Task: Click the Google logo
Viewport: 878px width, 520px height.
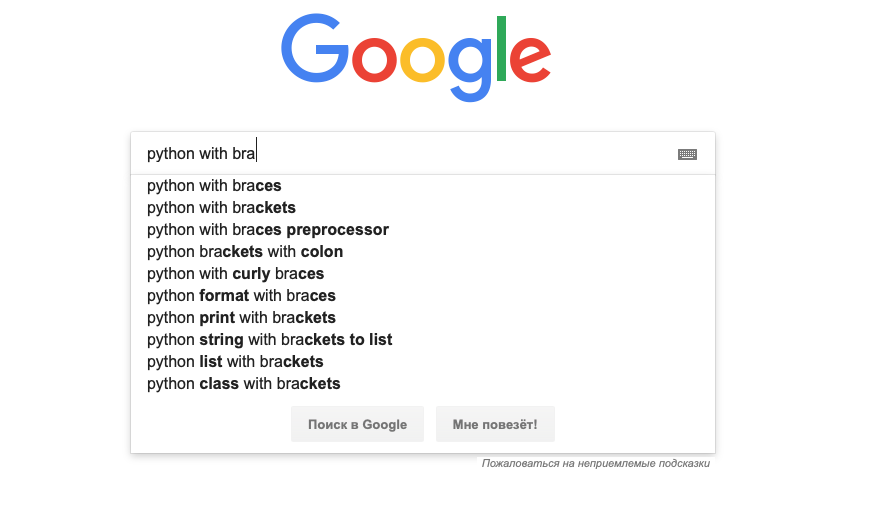Action: click(416, 58)
